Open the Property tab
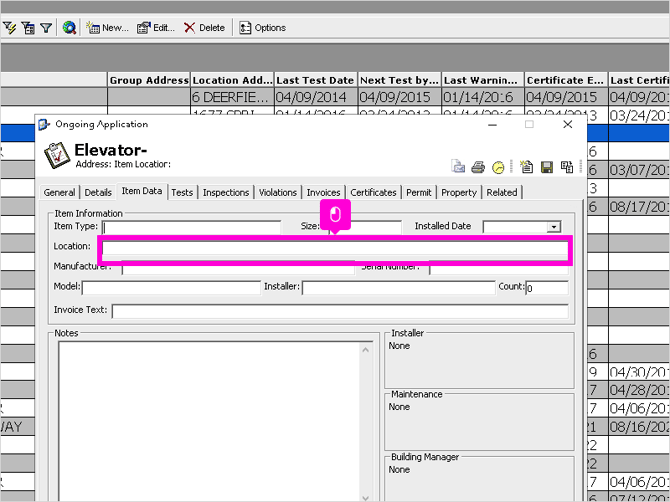The height and width of the screenshot is (502, 670). tap(459, 192)
